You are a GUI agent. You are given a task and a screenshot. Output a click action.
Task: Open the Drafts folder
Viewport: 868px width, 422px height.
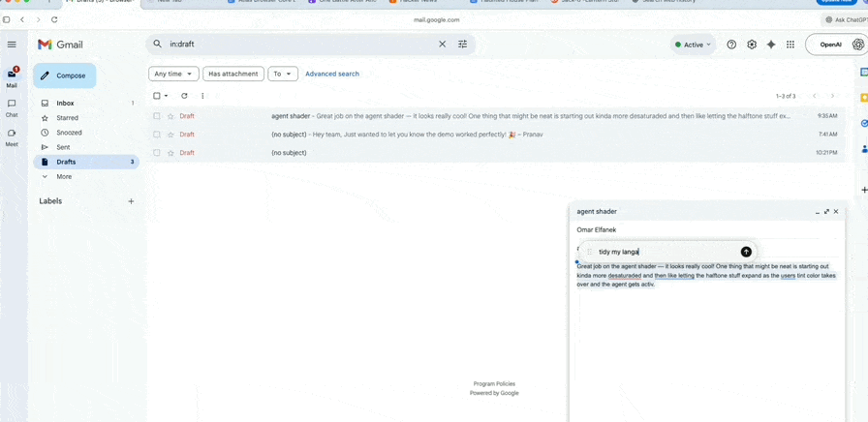click(86, 162)
